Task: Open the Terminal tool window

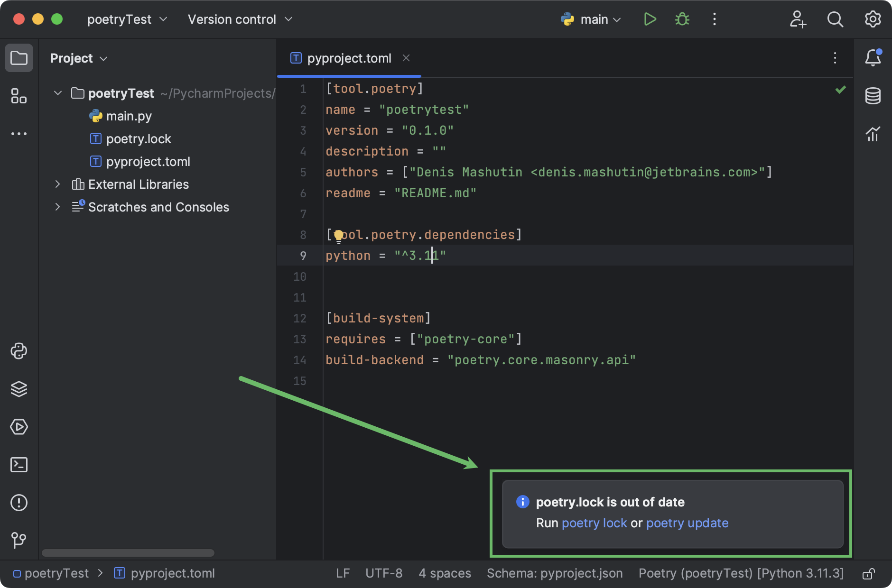Action: (x=19, y=465)
